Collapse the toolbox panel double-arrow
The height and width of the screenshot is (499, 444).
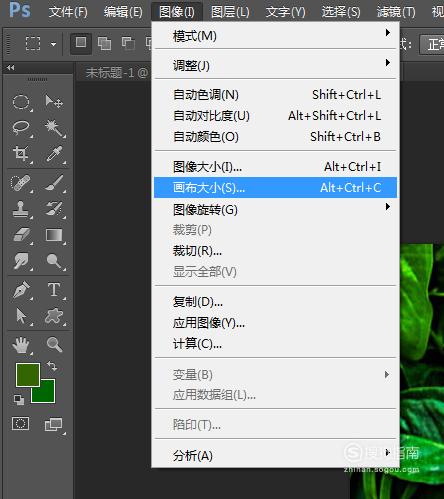(11, 68)
